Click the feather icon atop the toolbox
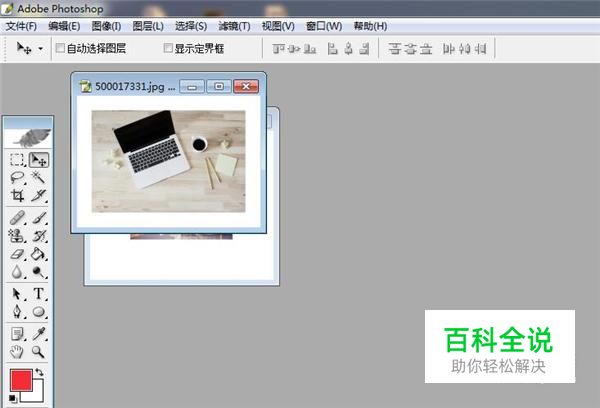 31,138
